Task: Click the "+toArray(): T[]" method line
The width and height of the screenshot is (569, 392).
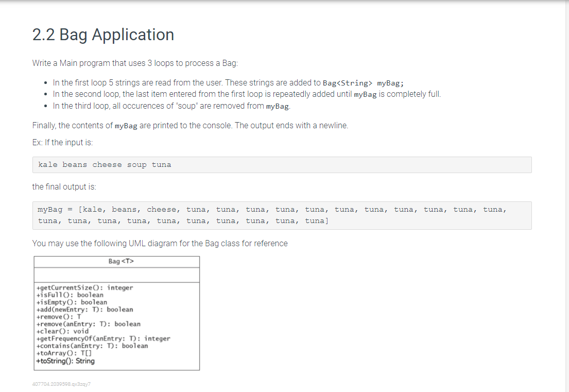Action: (64, 353)
